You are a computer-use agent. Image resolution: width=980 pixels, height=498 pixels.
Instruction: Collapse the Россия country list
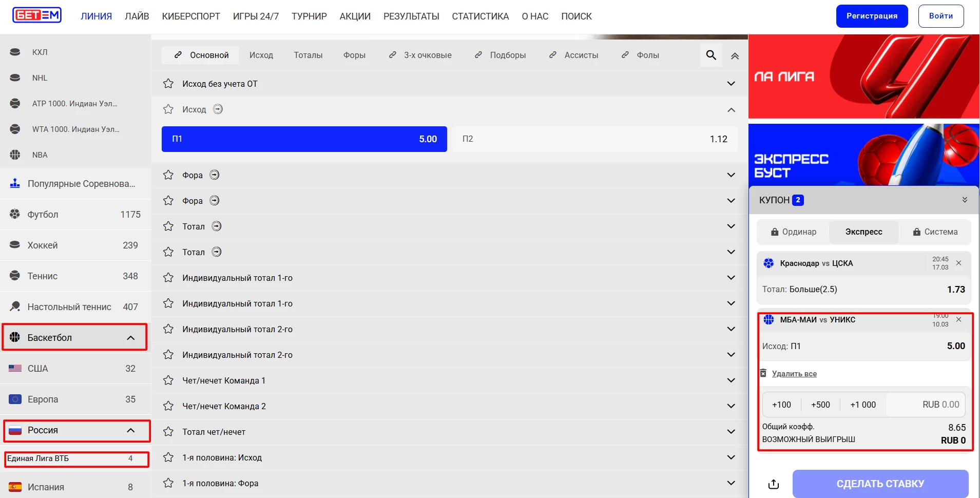tap(130, 430)
